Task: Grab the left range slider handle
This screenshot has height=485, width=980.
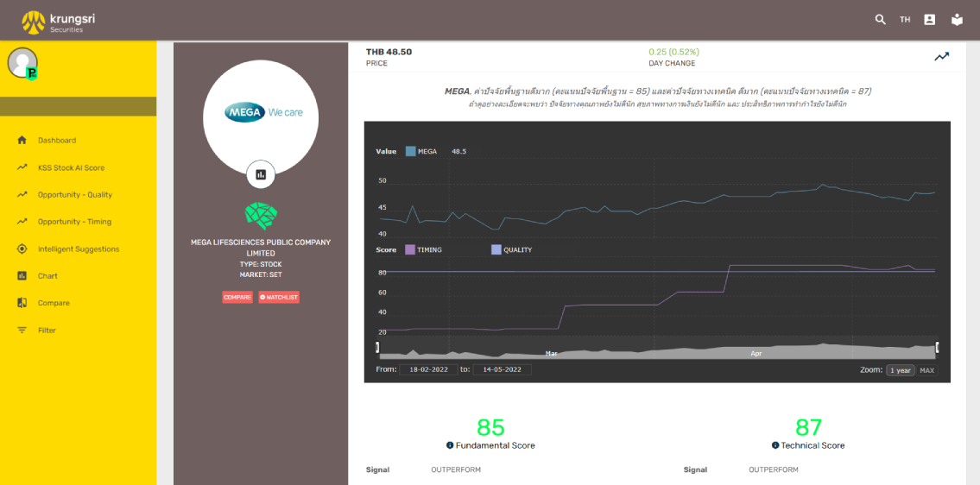Action: tap(377, 347)
